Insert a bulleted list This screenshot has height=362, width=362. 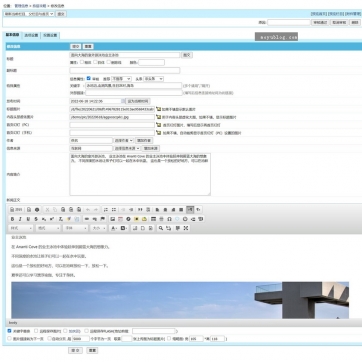pos(114,210)
